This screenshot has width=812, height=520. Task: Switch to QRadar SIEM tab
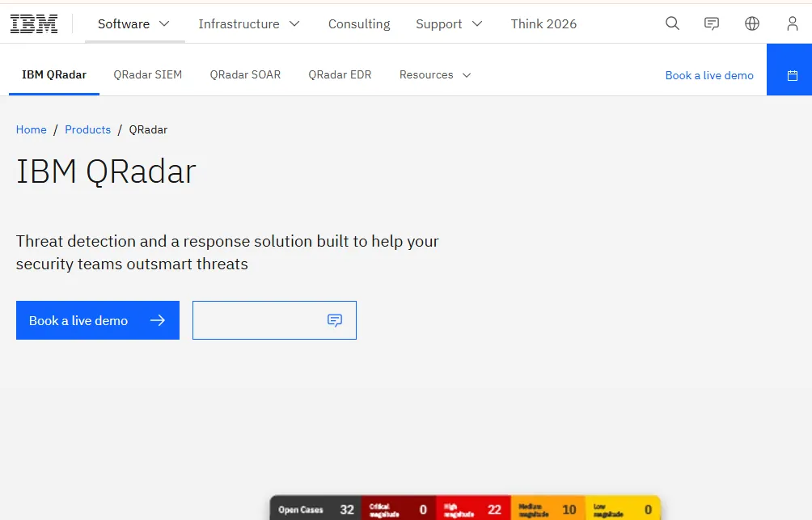coord(147,74)
